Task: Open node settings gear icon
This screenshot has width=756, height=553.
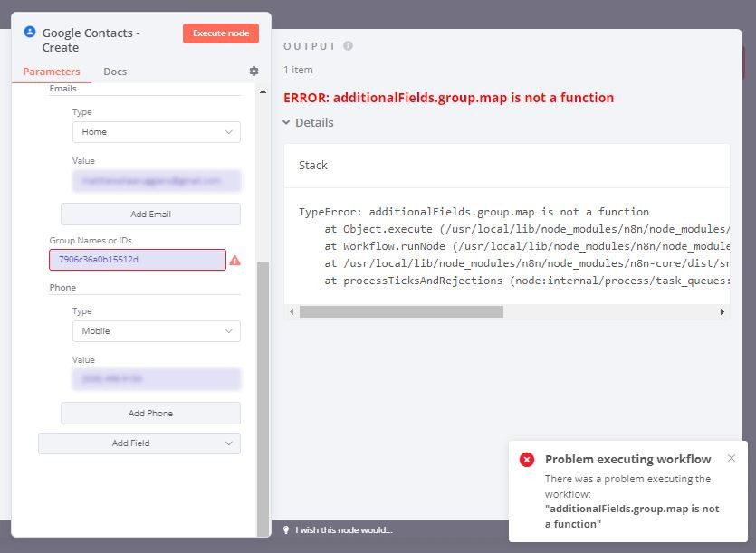Action: tap(254, 72)
